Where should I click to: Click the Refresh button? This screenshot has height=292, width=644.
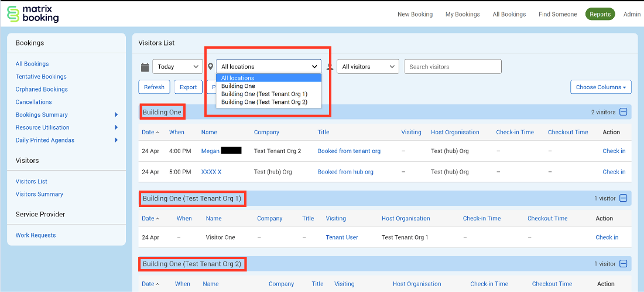154,87
